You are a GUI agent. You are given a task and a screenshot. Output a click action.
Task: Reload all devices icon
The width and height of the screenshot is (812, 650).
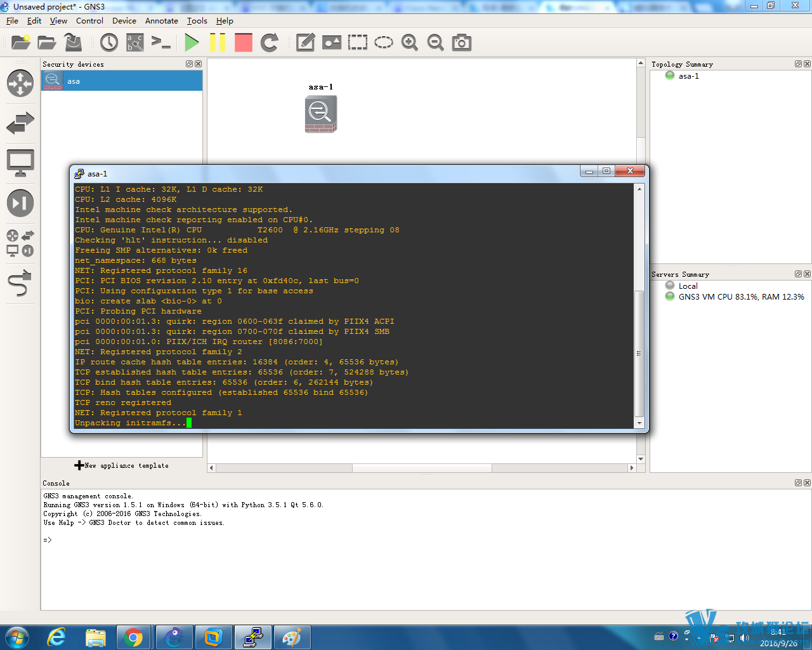(x=270, y=43)
